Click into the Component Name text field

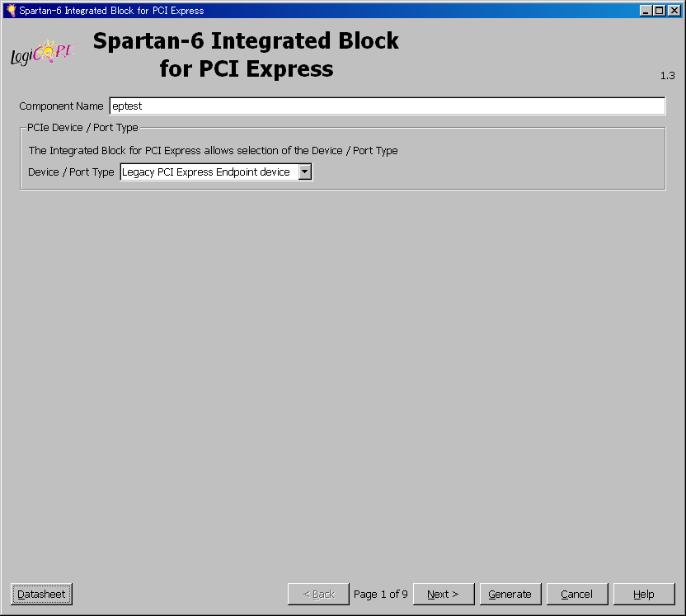(x=386, y=106)
